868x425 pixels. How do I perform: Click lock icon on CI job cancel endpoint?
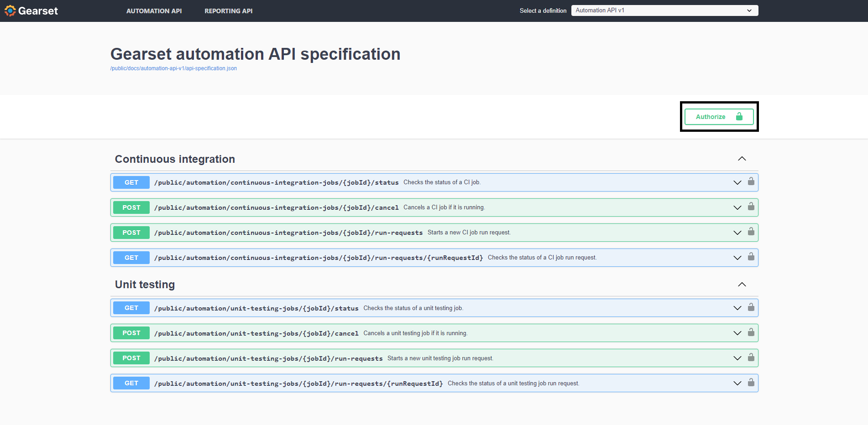click(751, 207)
